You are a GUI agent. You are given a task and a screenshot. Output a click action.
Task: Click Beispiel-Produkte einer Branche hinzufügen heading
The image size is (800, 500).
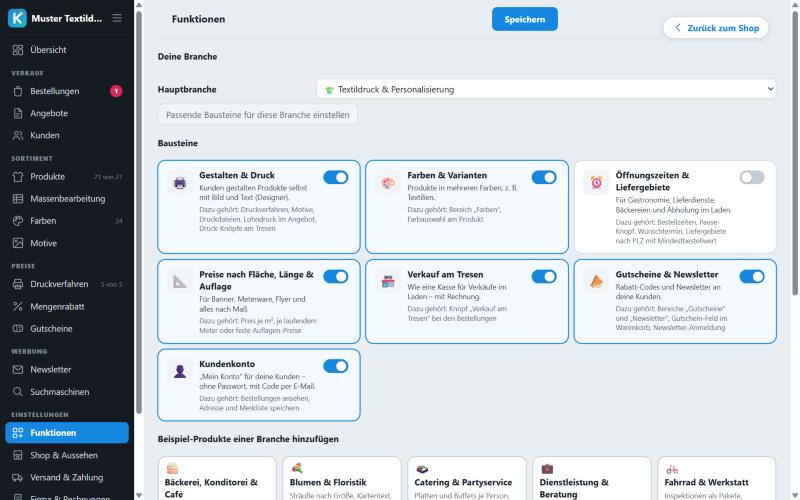click(x=248, y=439)
